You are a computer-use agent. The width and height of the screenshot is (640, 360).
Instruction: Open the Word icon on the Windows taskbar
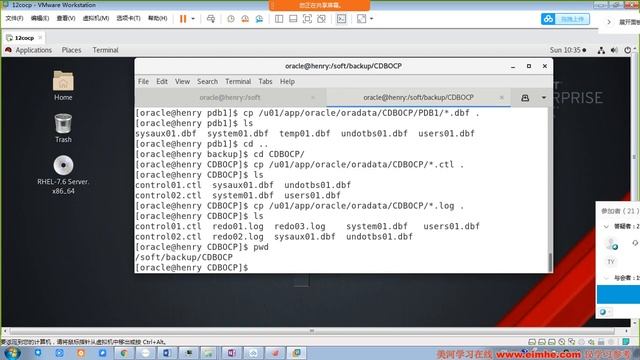(167, 353)
